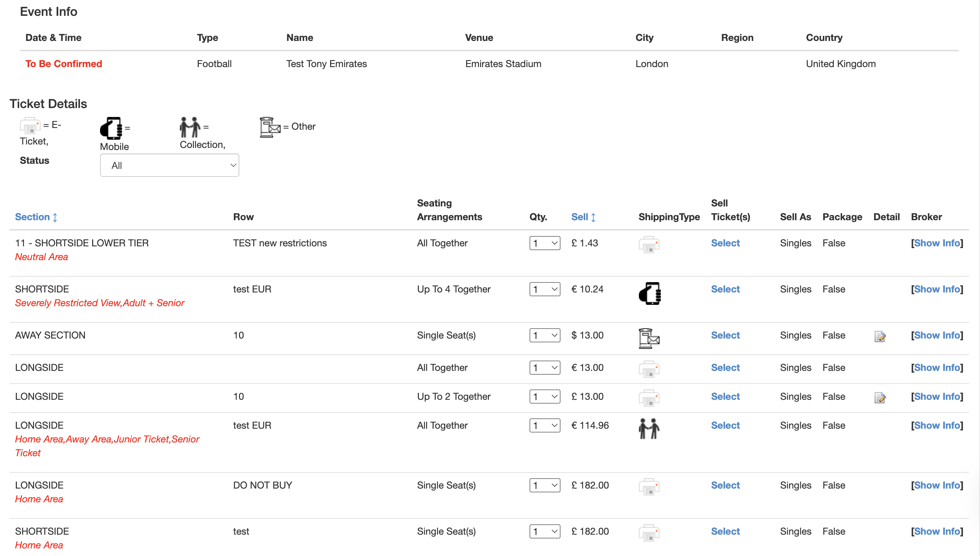
Task: Open quantity dropdown for €114.96 LONGSIDE ticket
Action: coord(545,425)
